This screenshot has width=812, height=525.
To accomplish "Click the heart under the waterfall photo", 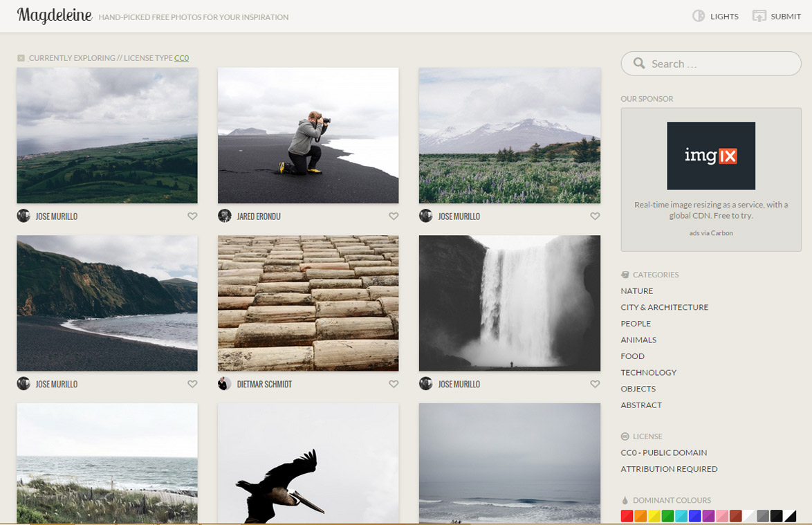I will (595, 384).
